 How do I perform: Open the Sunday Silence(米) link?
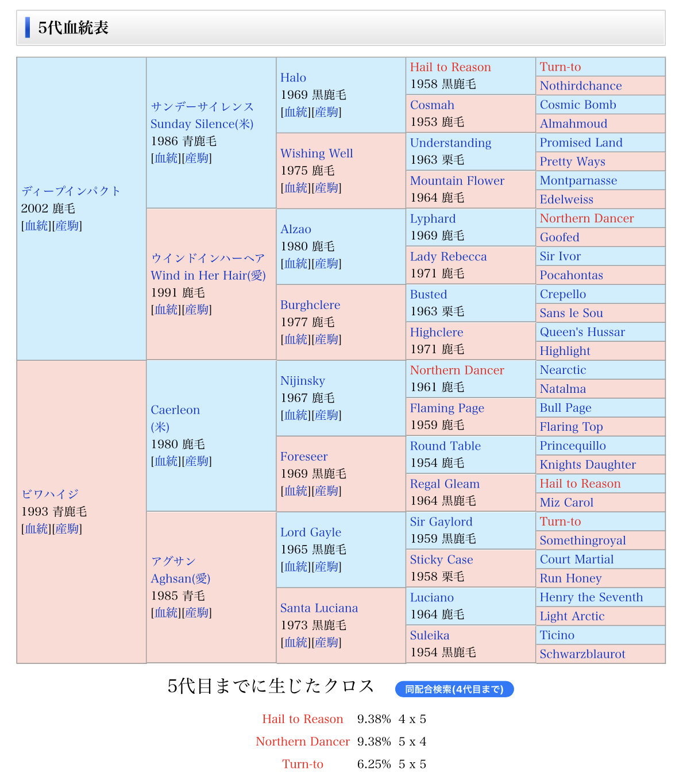[202, 124]
